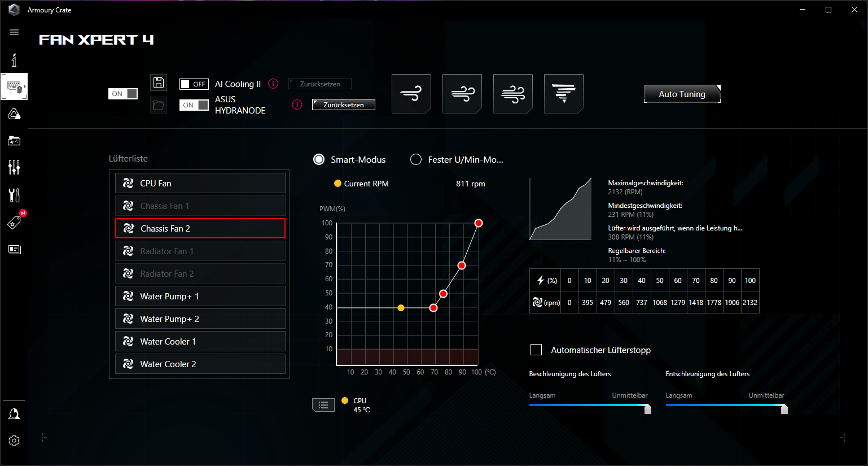Viewport: 868px width, 466px height.
Task: Click the Armoury Crate logo icon
Action: 14,10
